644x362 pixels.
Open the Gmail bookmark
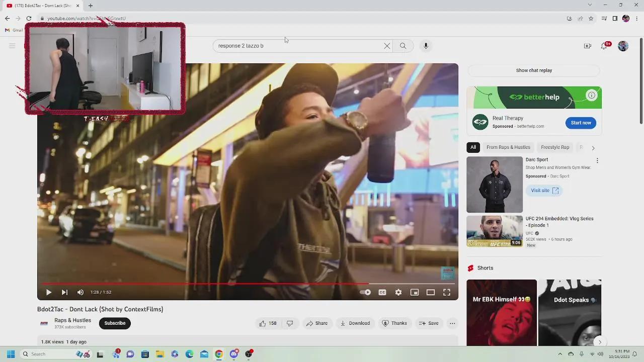coord(14,30)
